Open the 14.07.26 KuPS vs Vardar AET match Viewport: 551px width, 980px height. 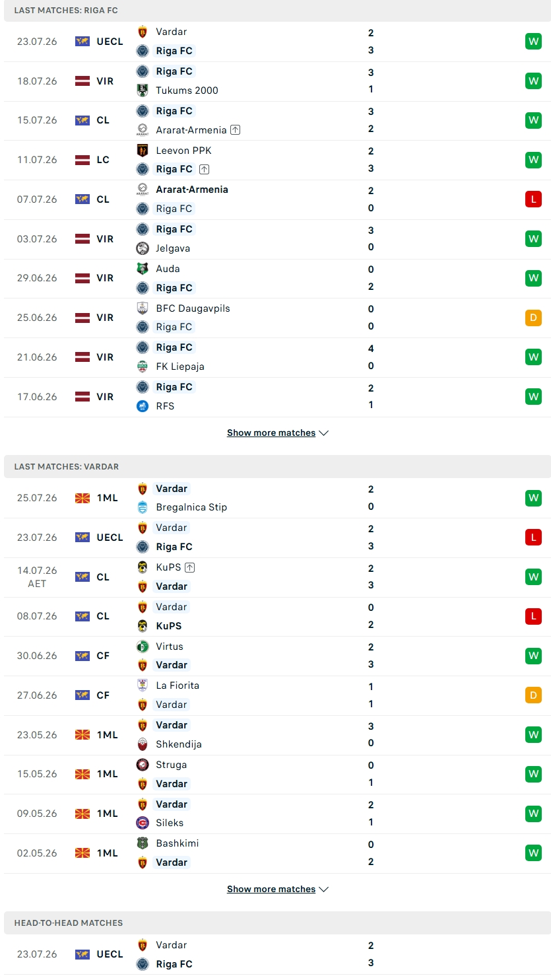coord(277,577)
